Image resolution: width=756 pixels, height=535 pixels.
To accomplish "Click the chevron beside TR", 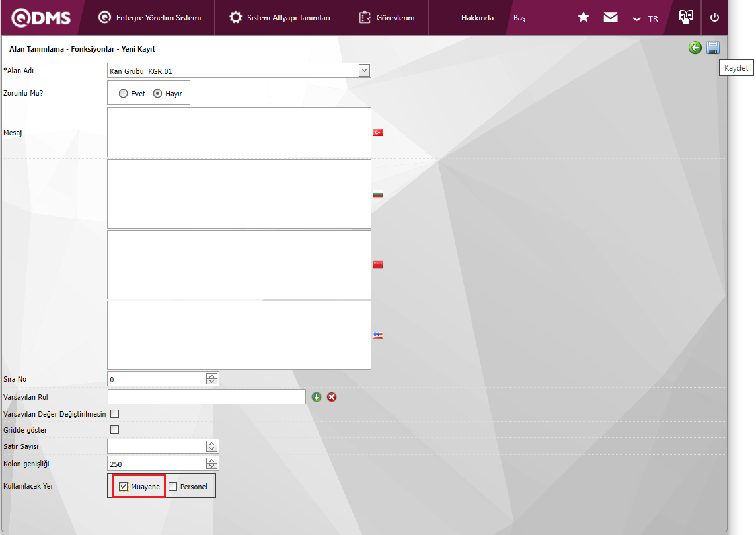I will tap(636, 19).
